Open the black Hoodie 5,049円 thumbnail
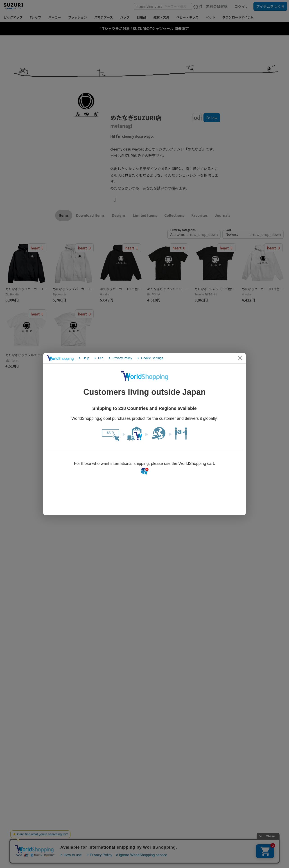 [x=121, y=263]
